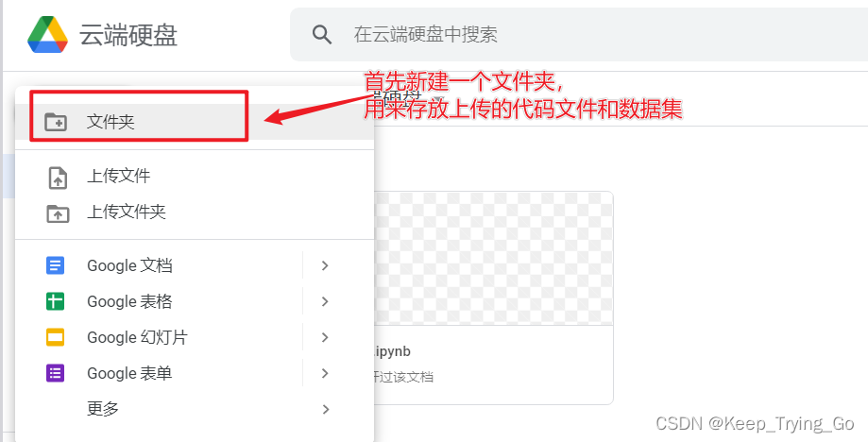Focus the 在云端硬盘中搜索 search field
This screenshot has height=442, width=868.
[579, 34]
